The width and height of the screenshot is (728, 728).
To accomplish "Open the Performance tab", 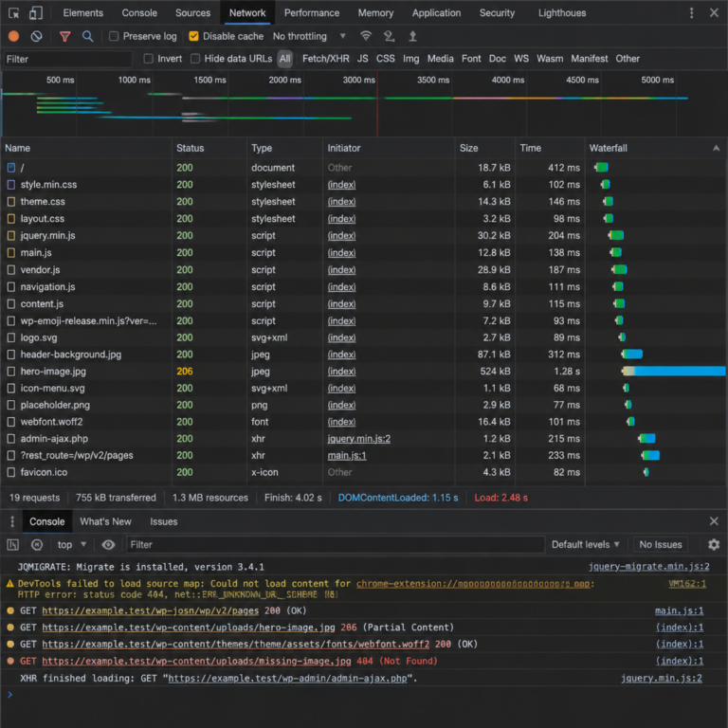I will (x=312, y=12).
